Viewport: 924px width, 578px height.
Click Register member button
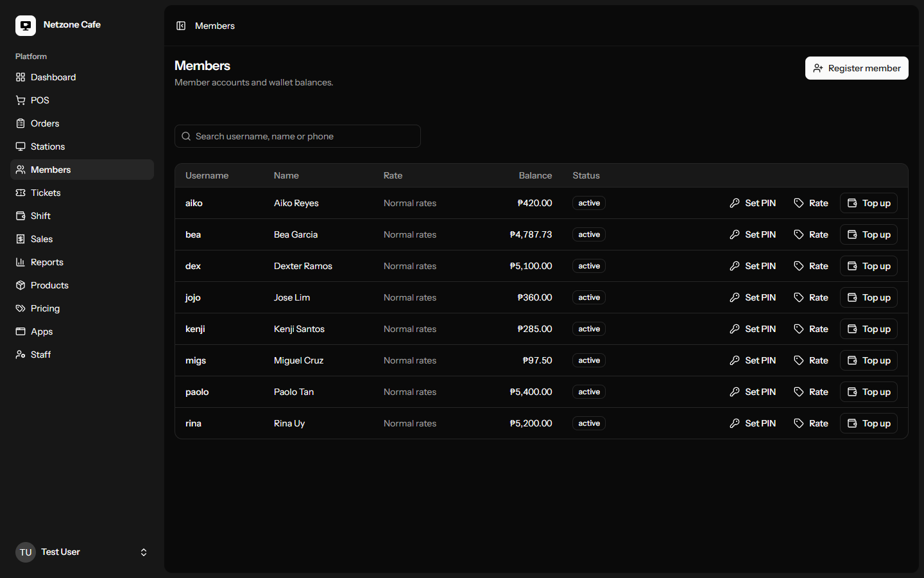pos(857,68)
